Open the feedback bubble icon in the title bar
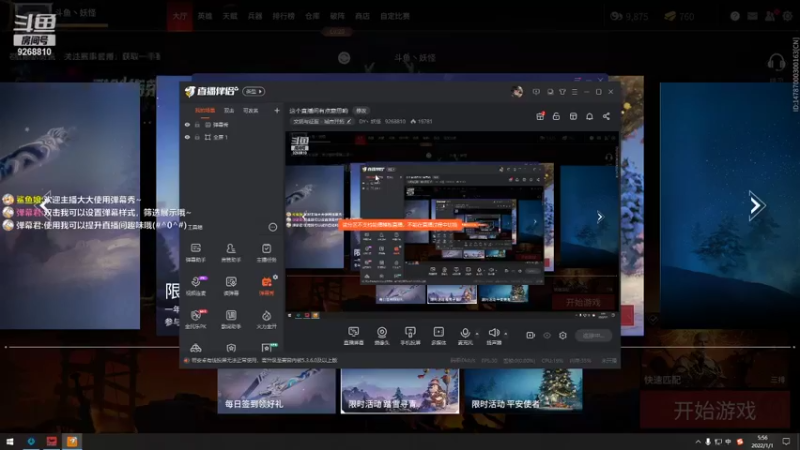 536,92
